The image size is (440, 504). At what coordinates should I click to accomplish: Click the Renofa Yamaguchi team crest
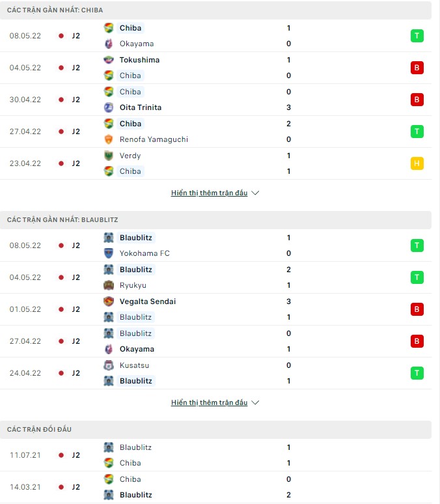pyautogui.click(x=109, y=139)
